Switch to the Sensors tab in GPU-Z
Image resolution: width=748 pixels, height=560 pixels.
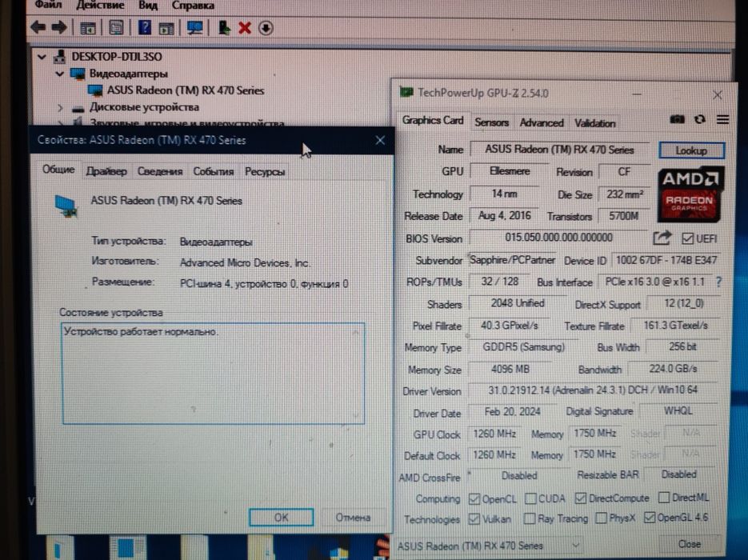[x=491, y=123]
